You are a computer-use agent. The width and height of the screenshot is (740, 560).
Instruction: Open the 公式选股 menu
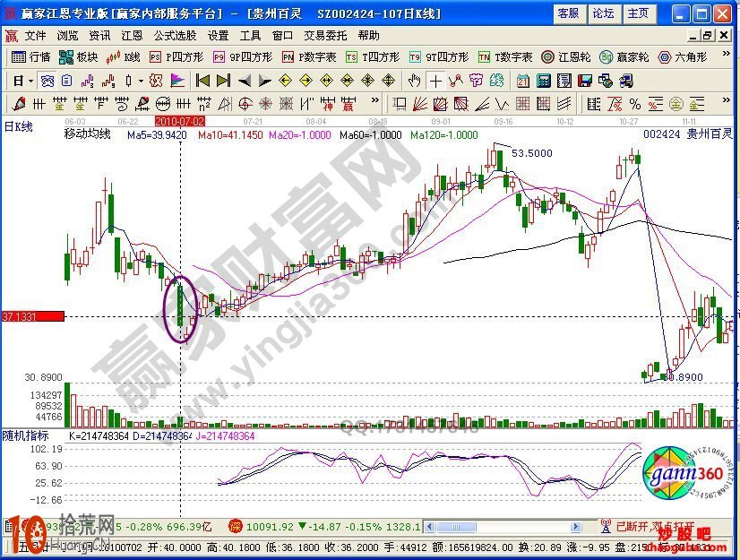click(175, 36)
